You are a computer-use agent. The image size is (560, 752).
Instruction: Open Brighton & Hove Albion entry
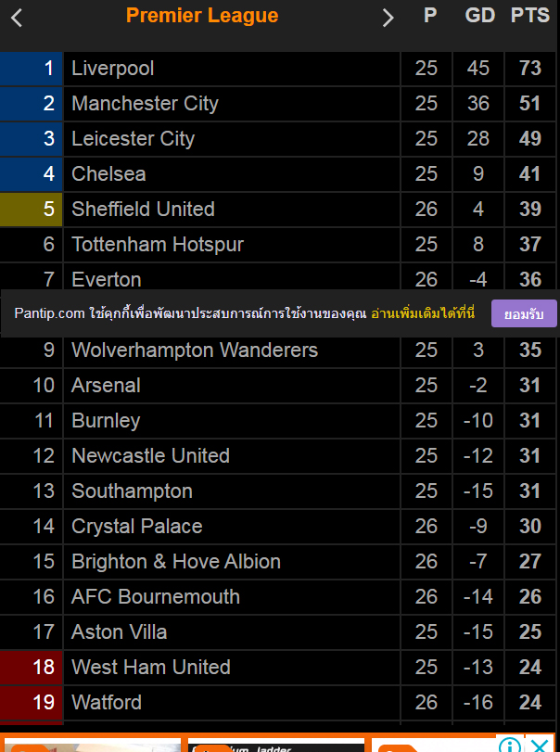pos(176,562)
